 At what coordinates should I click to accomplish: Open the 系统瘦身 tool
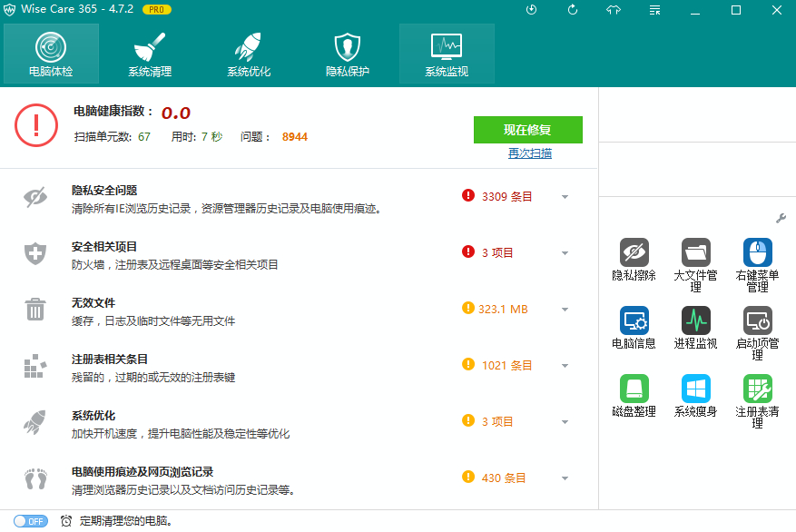pyautogui.click(x=695, y=396)
